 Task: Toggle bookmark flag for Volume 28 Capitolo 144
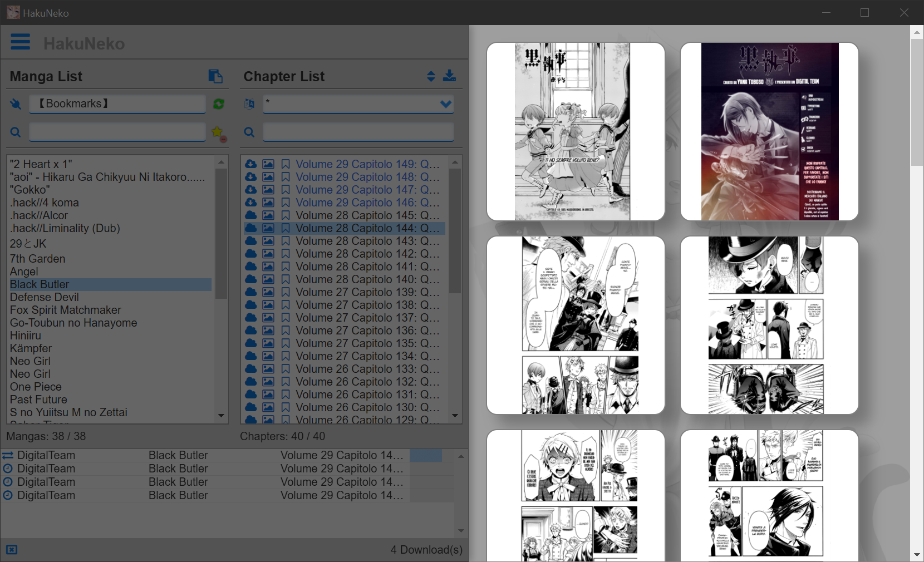pyautogui.click(x=286, y=228)
